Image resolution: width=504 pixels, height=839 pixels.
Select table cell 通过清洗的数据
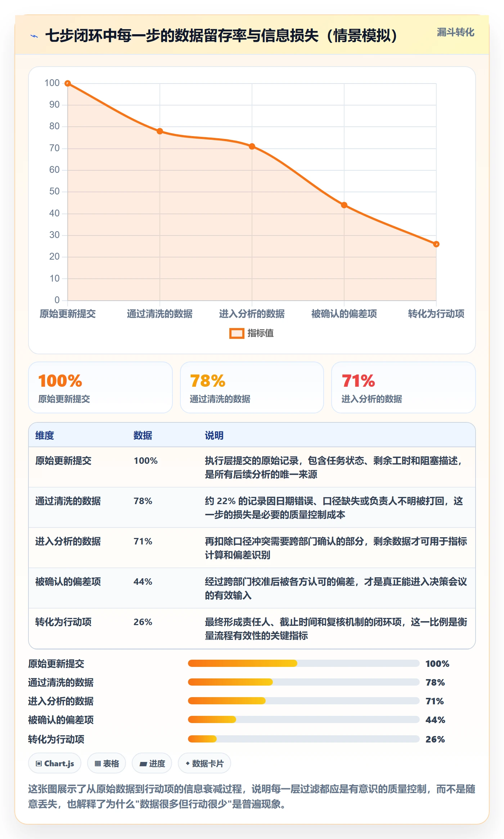(68, 501)
